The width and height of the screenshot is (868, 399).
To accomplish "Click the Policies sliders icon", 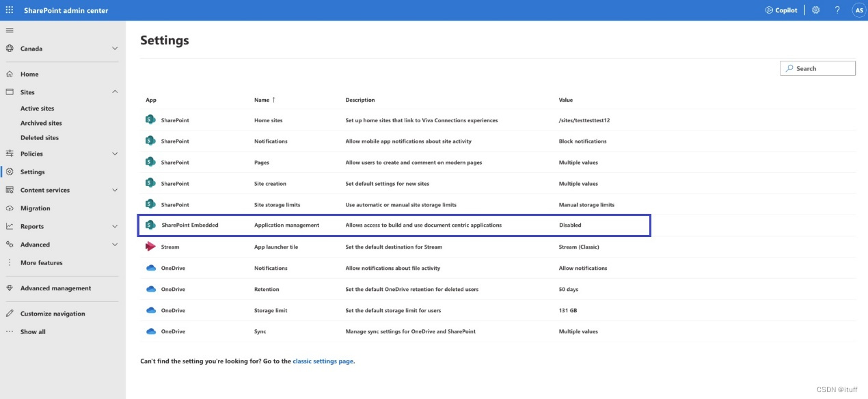I will 10,154.
